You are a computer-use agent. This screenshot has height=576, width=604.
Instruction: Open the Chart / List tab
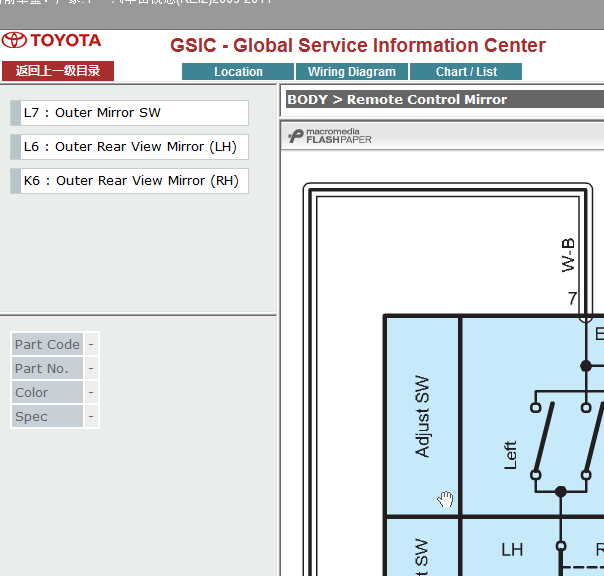466,72
